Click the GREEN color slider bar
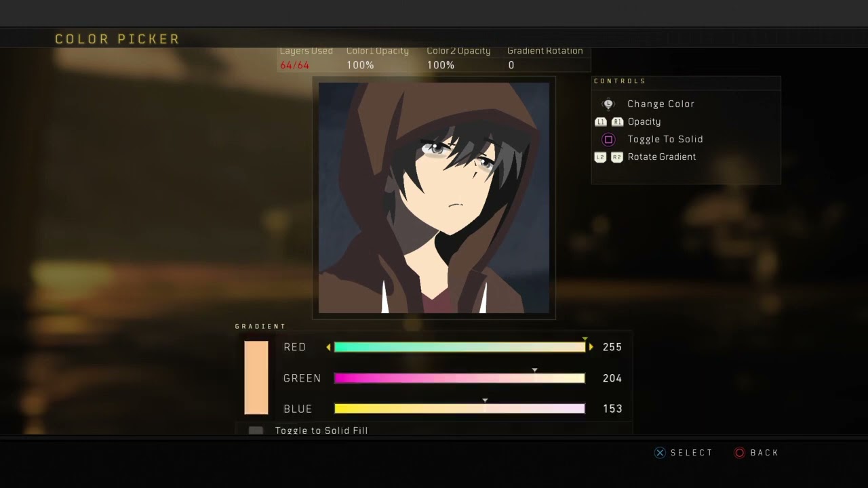The width and height of the screenshot is (868, 488). 459,378
